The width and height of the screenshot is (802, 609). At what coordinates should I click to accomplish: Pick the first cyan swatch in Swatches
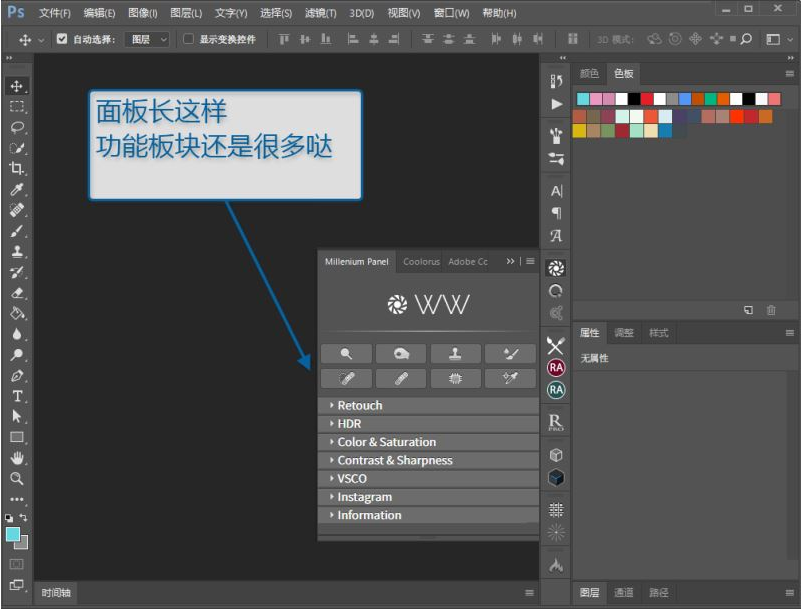tap(583, 99)
